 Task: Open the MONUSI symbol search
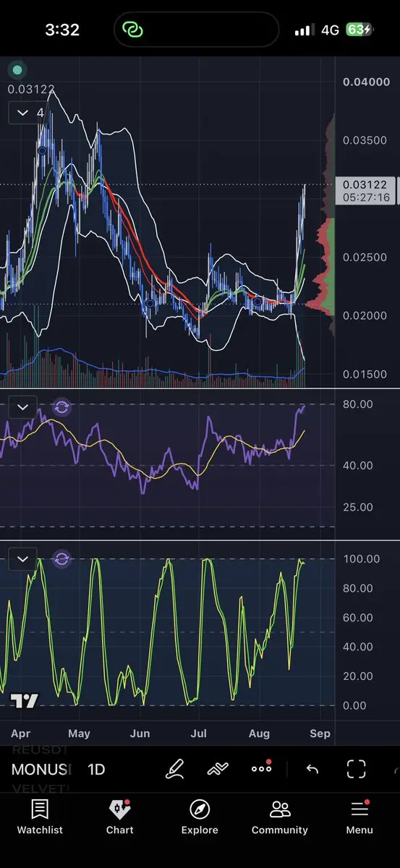tap(41, 769)
